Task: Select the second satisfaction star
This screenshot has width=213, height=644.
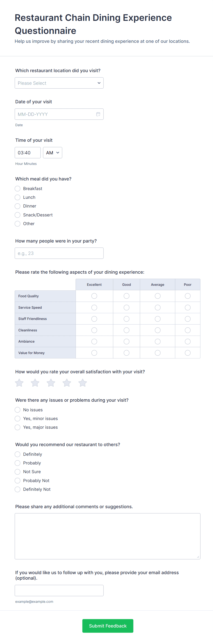Action: tap(35, 383)
